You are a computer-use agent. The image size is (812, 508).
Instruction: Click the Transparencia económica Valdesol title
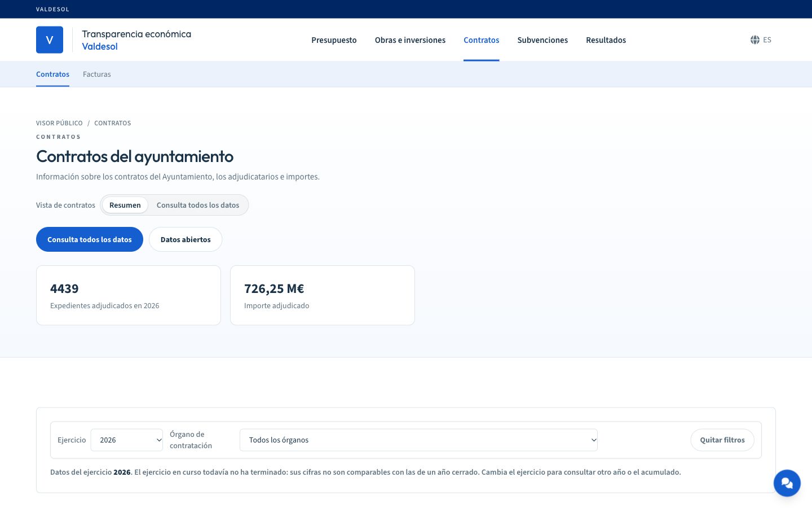click(136, 40)
